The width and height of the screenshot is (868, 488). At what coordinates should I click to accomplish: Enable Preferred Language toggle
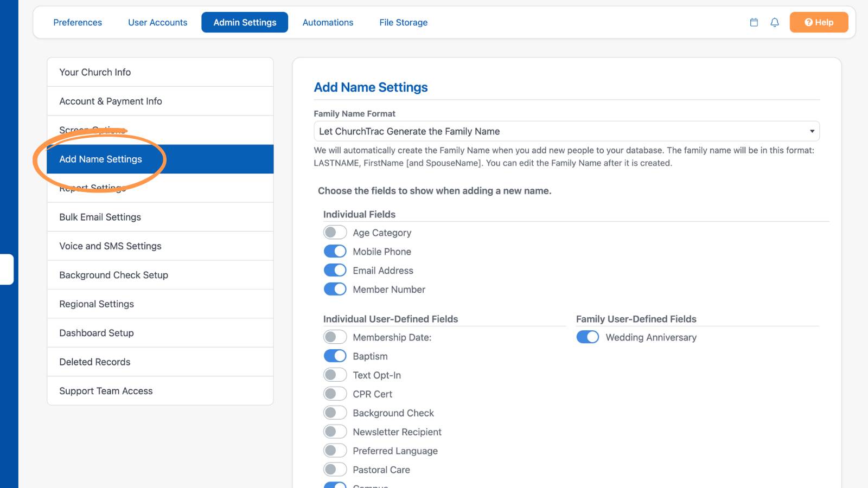[x=335, y=451]
